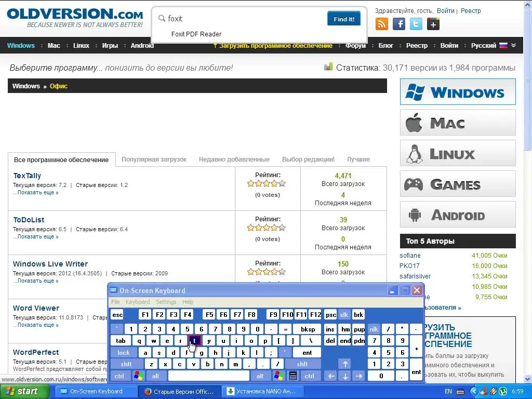Click the Linux navigation bar link
Screen dimensions: 532x399
click(x=81, y=46)
